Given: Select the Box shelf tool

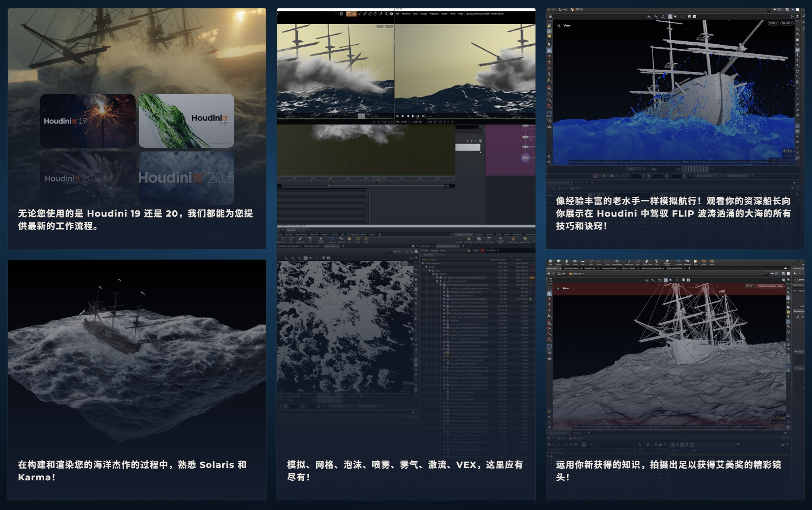Looking at the screenshot, I should point(550,262).
